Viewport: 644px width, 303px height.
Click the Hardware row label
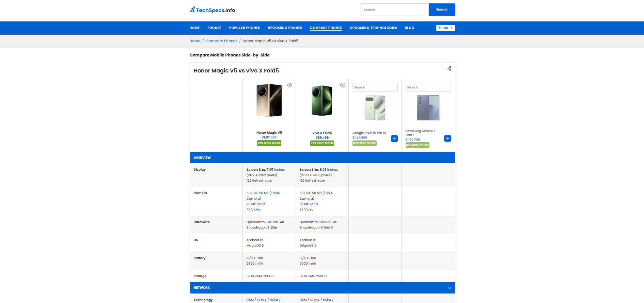(202, 222)
